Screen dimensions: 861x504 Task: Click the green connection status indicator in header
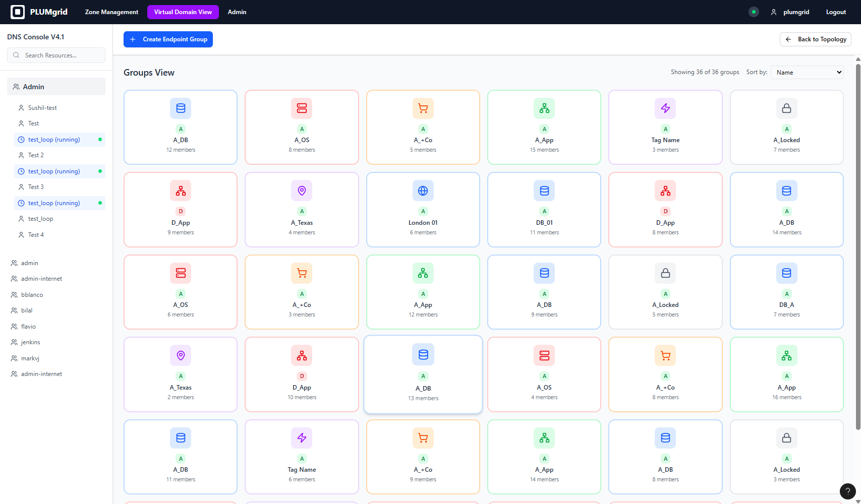(754, 12)
